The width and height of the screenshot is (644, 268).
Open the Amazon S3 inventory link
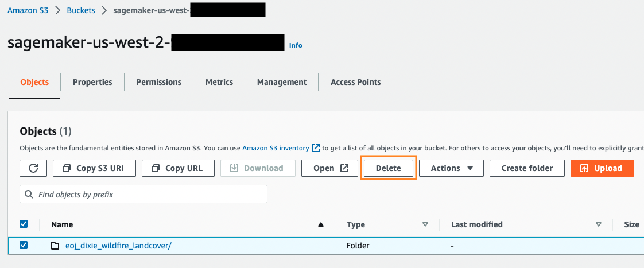point(276,148)
